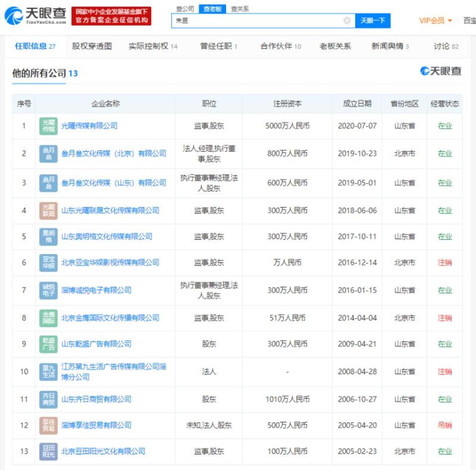Switch to 查公司 search tab
The height and width of the screenshot is (470, 476).
point(185,9)
